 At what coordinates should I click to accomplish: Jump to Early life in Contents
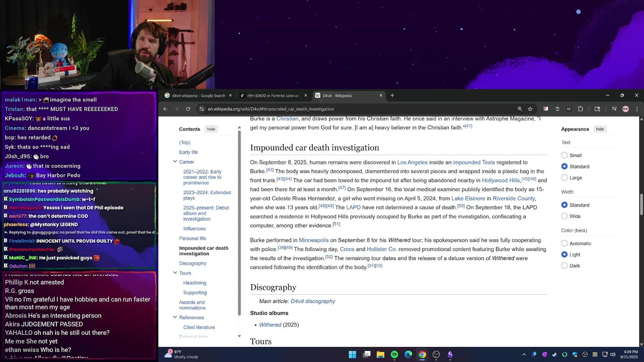click(189, 152)
